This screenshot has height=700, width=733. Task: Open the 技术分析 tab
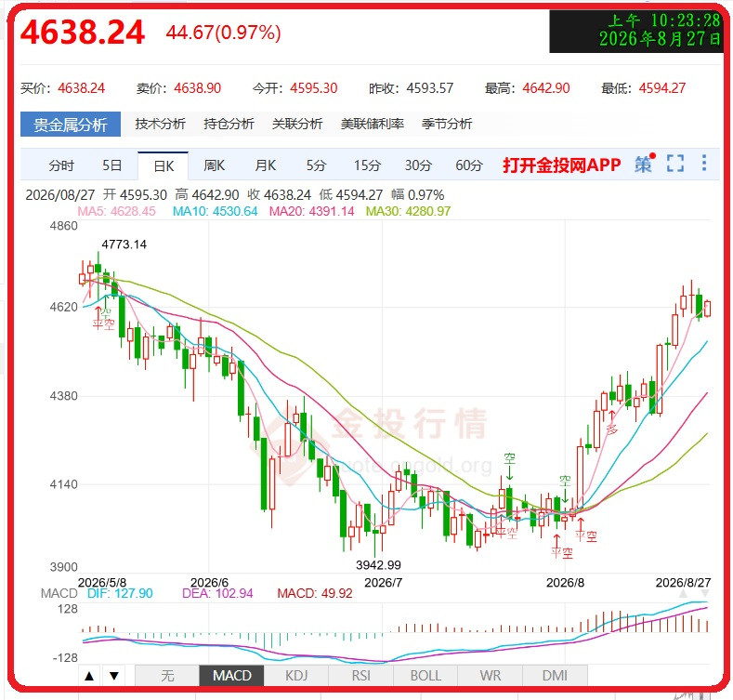click(x=161, y=124)
